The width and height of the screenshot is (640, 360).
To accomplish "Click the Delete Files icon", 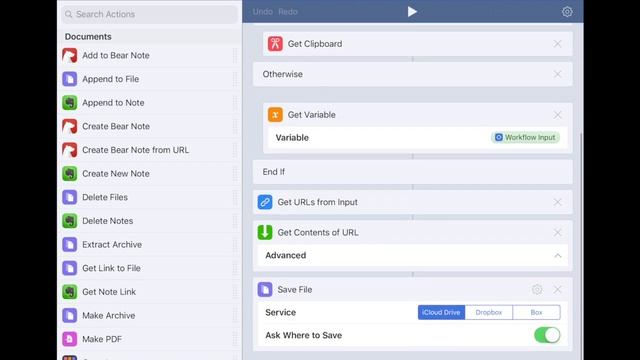I will point(70,198).
